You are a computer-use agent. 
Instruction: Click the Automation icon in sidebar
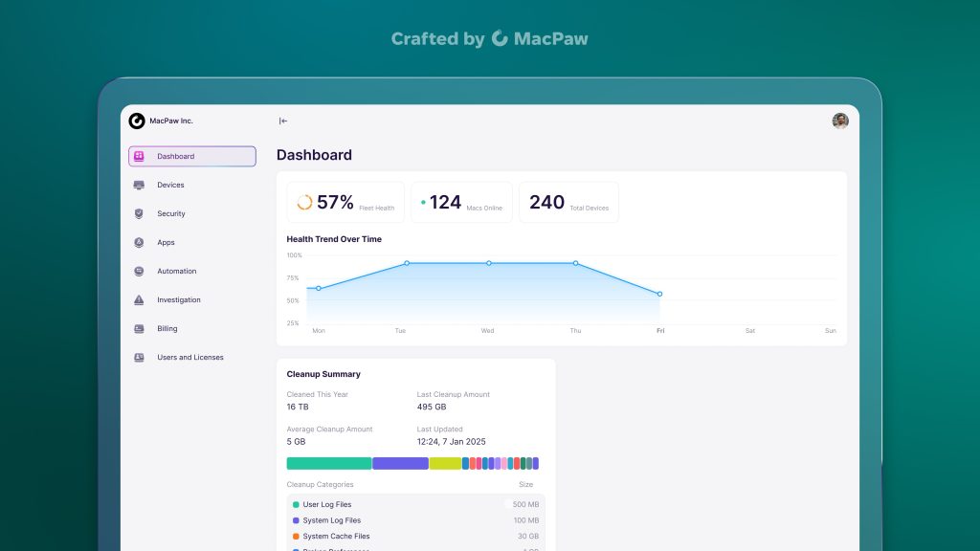[139, 271]
